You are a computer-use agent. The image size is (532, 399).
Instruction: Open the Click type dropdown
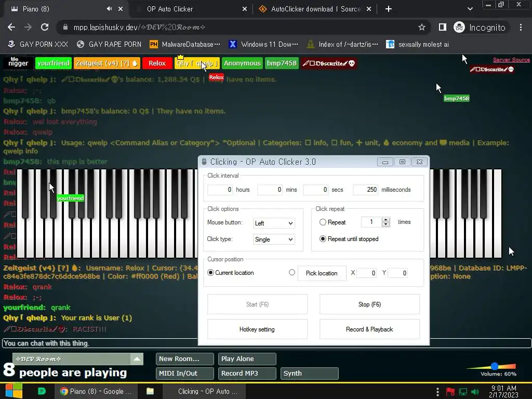[x=274, y=239]
